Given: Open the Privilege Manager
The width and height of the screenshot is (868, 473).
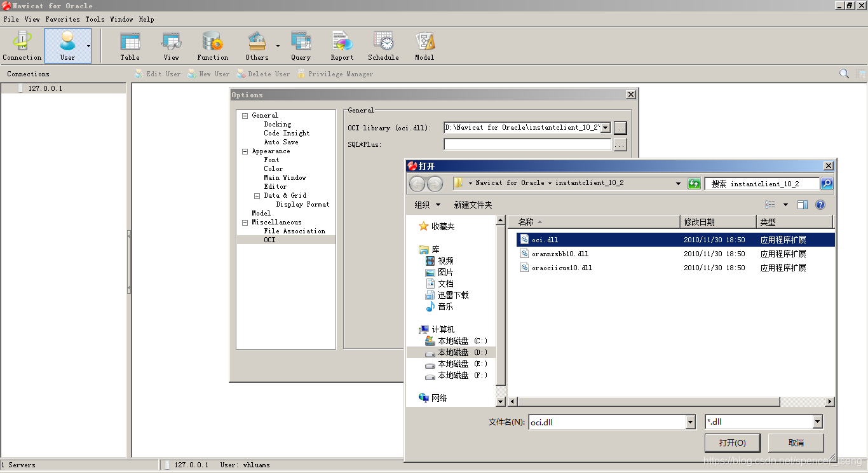Looking at the screenshot, I should (x=334, y=74).
